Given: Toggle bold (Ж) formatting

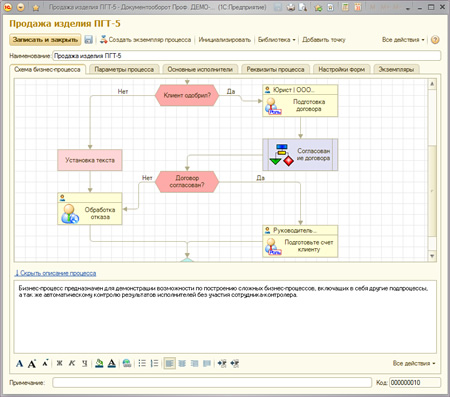Looking at the screenshot, I should click(x=59, y=363).
